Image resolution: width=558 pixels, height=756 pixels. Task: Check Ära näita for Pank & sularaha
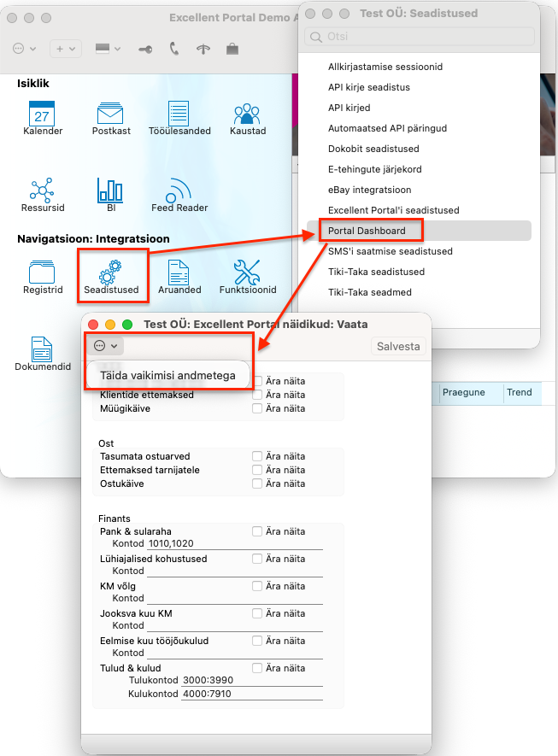pyautogui.click(x=257, y=531)
